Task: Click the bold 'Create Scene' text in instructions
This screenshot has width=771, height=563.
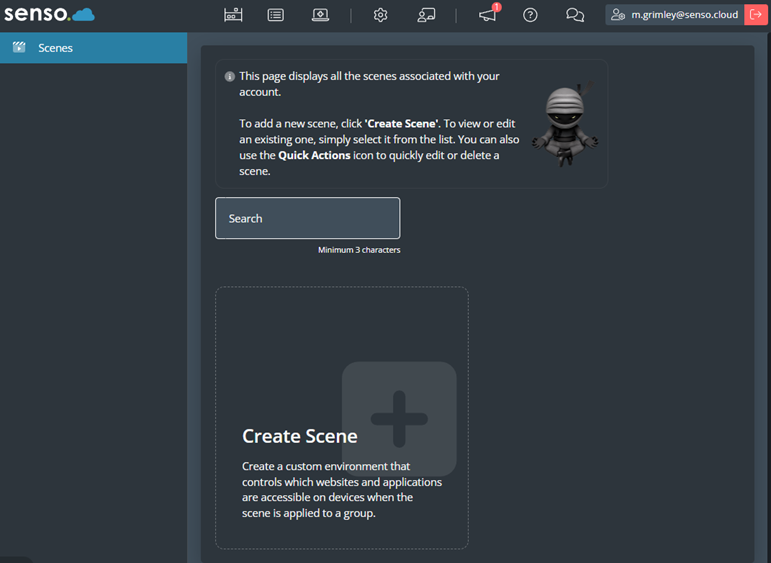Action: pyautogui.click(x=401, y=124)
